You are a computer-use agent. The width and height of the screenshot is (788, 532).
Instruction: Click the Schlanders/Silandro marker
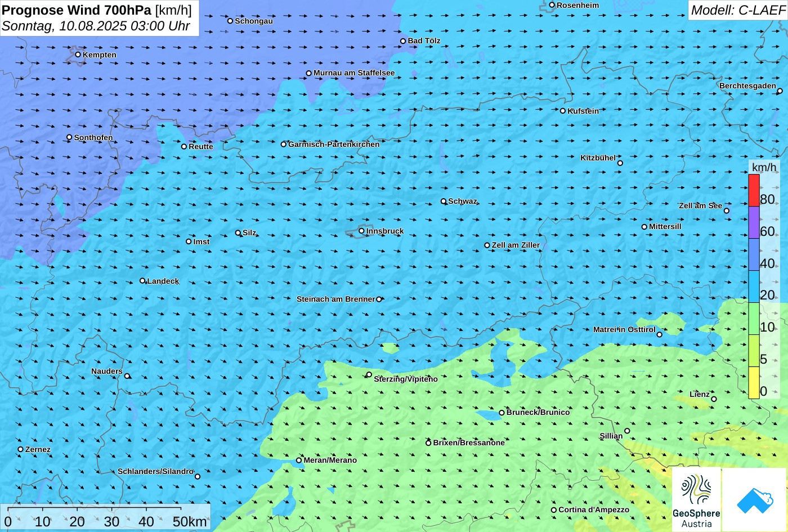point(198,477)
